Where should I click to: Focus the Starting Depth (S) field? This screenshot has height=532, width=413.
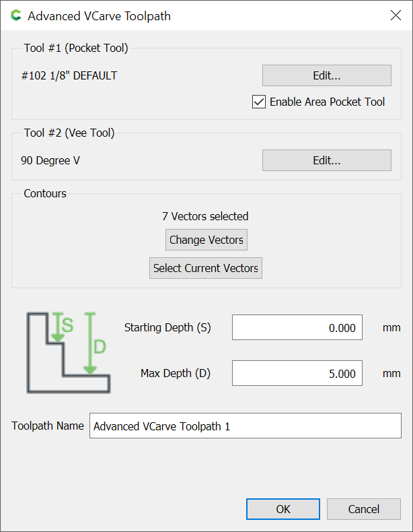point(297,327)
